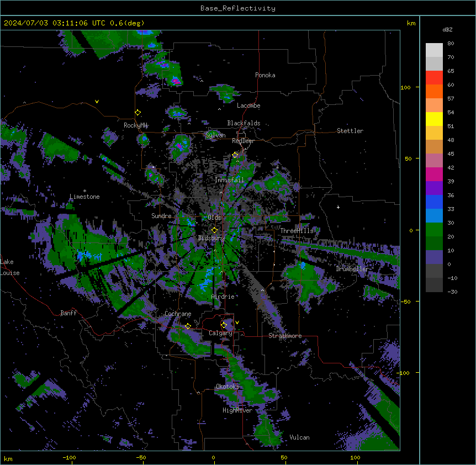Click the RockyMH map label
This screenshot has width=476, height=465.
pyautogui.click(x=135, y=125)
